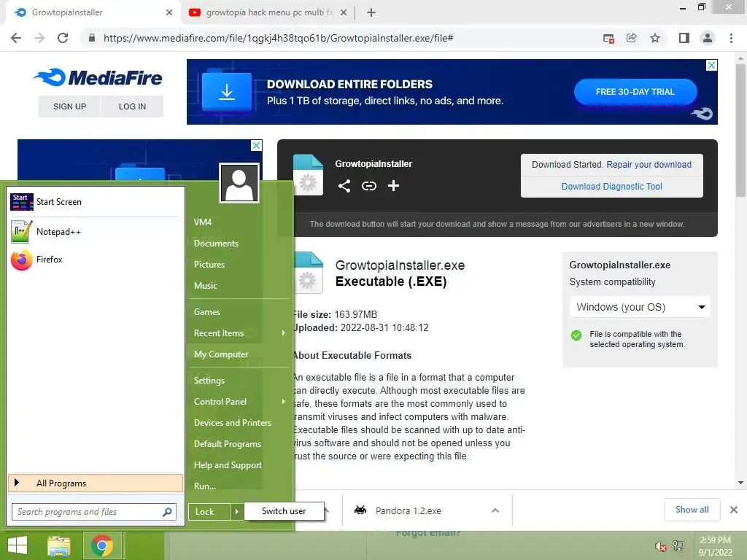
Task: Open Games from Start menu
Action: point(206,312)
